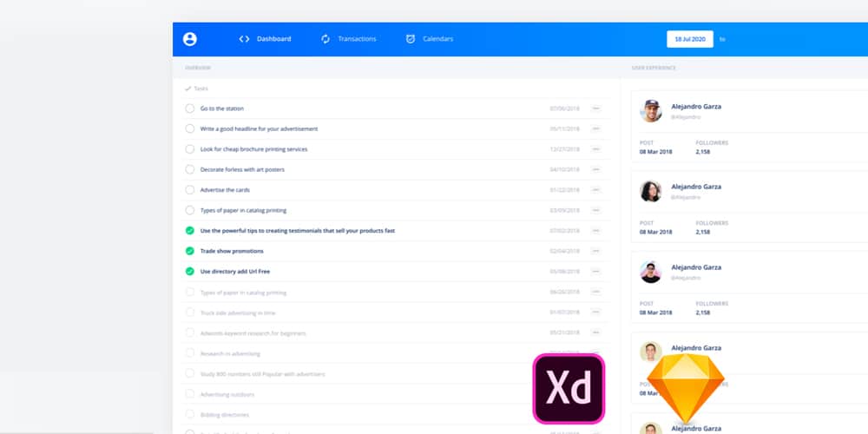Screen dimensions: 868x434
Task: Tick the Advertising outdoors checkbox
Action: (x=190, y=394)
